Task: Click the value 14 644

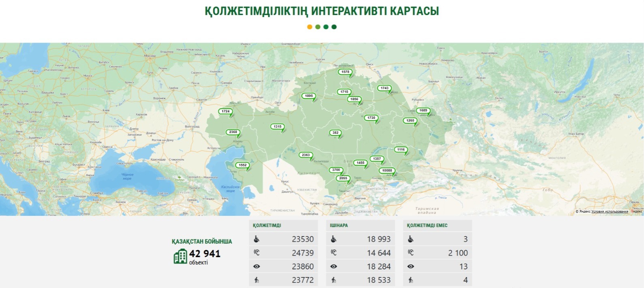Action: pyautogui.click(x=379, y=253)
